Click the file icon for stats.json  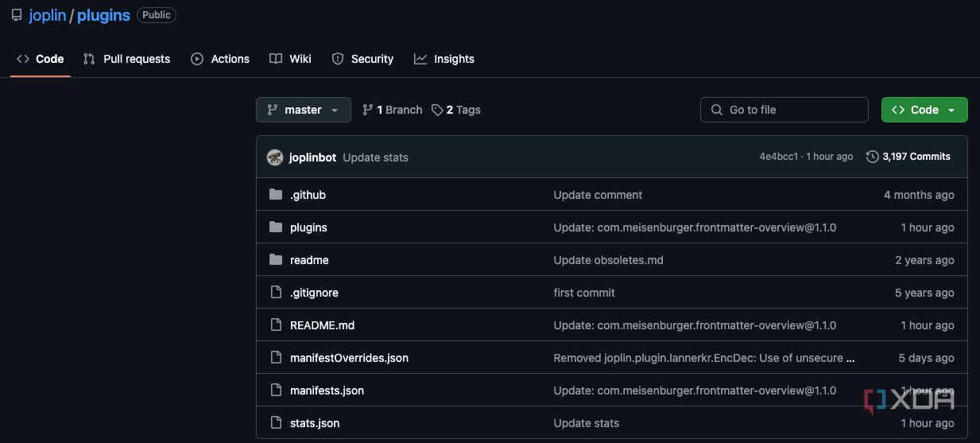(x=276, y=423)
